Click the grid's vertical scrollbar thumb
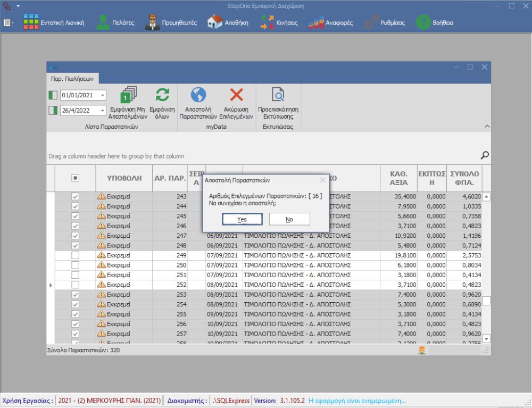Image resolution: width=532 pixels, height=408 pixels. (486, 301)
